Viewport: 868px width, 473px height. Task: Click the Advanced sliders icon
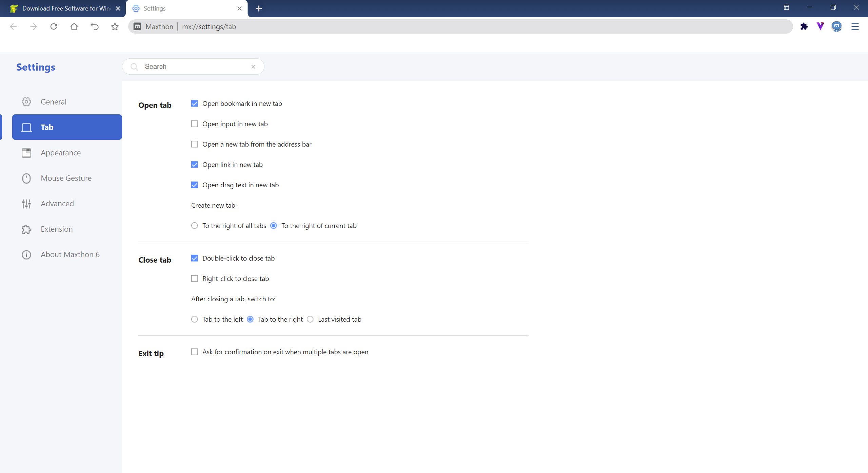26,204
